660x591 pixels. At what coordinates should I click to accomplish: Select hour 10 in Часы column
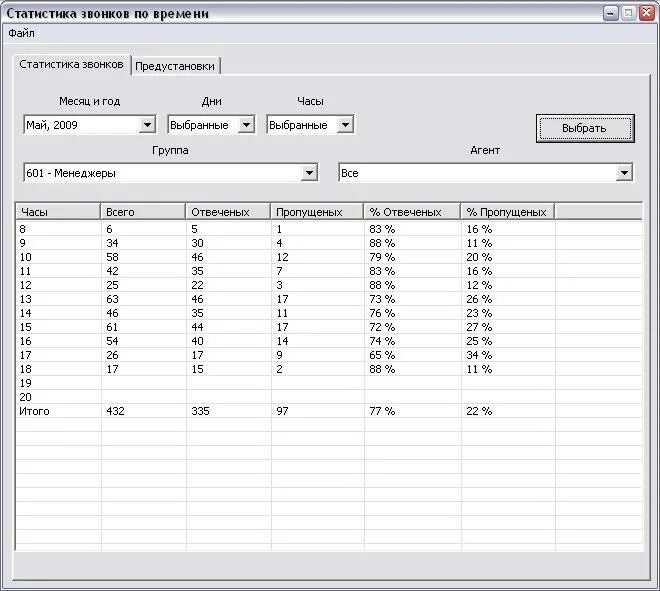(25, 257)
